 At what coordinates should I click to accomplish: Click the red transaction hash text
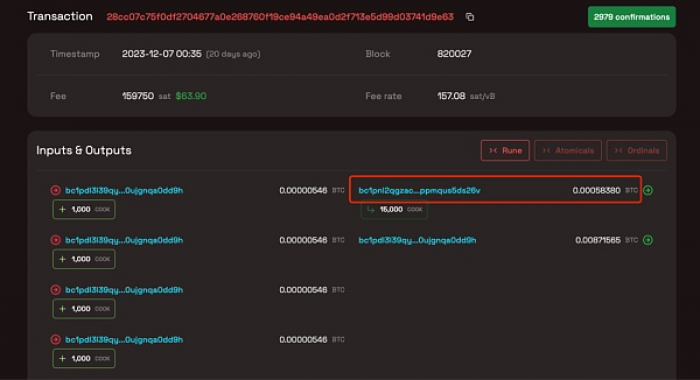[x=280, y=17]
